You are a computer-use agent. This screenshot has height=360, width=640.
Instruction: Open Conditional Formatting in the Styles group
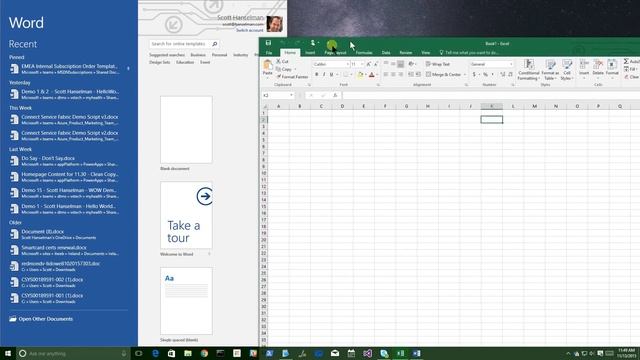point(529,69)
